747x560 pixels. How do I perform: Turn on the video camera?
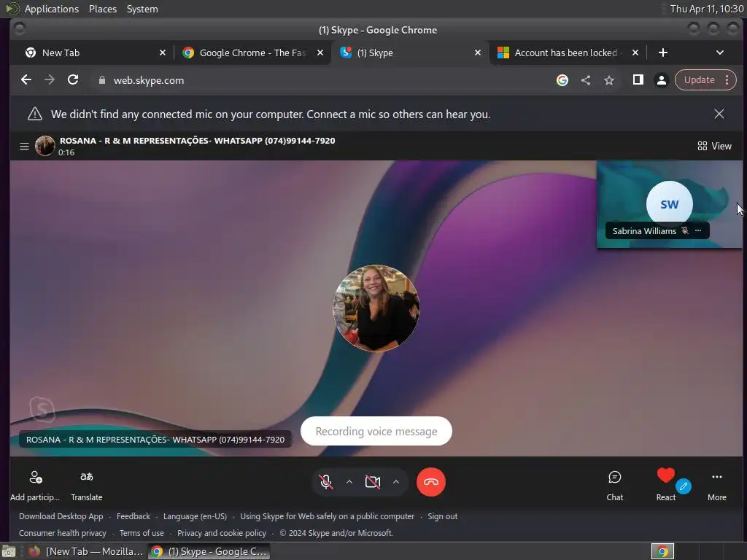point(373,482)
